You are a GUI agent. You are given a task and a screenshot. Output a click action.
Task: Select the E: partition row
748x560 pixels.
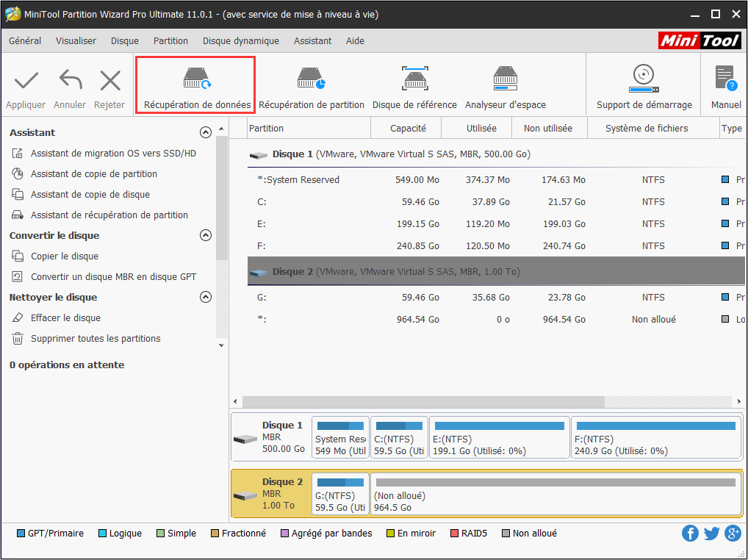pos(496,223)
